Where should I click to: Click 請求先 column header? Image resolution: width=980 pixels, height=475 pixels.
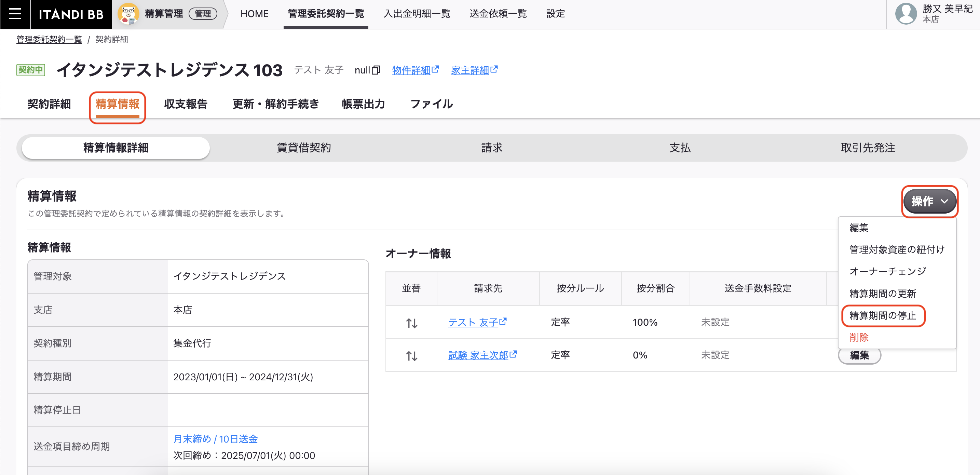click(488, 288)
